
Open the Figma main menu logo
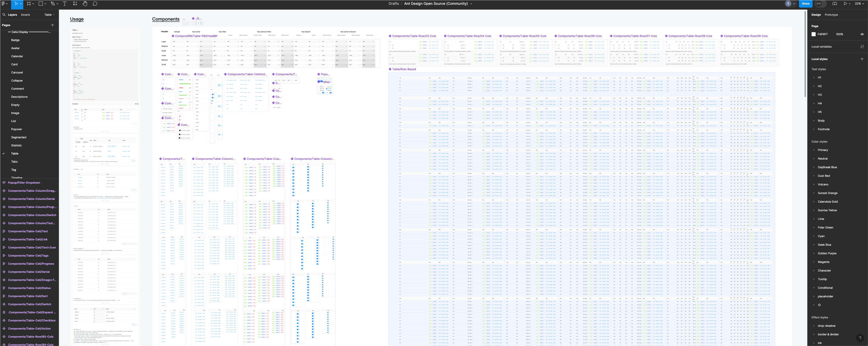[x=3, y=4]
